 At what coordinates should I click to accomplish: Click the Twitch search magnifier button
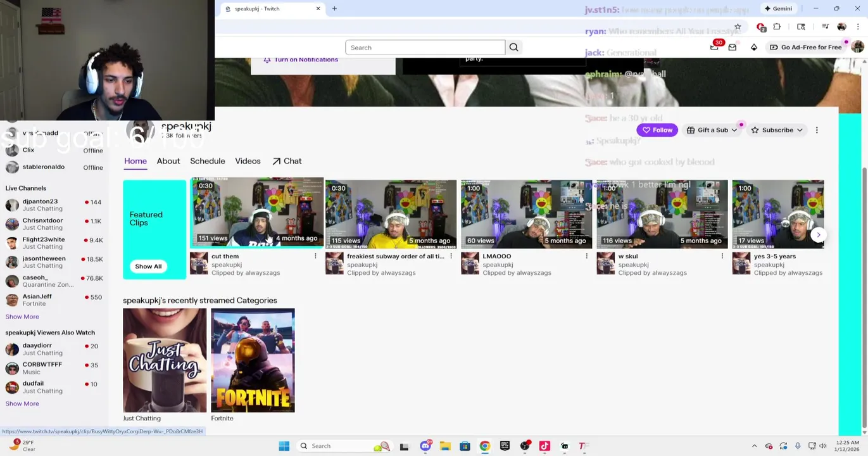pos(513,47)
